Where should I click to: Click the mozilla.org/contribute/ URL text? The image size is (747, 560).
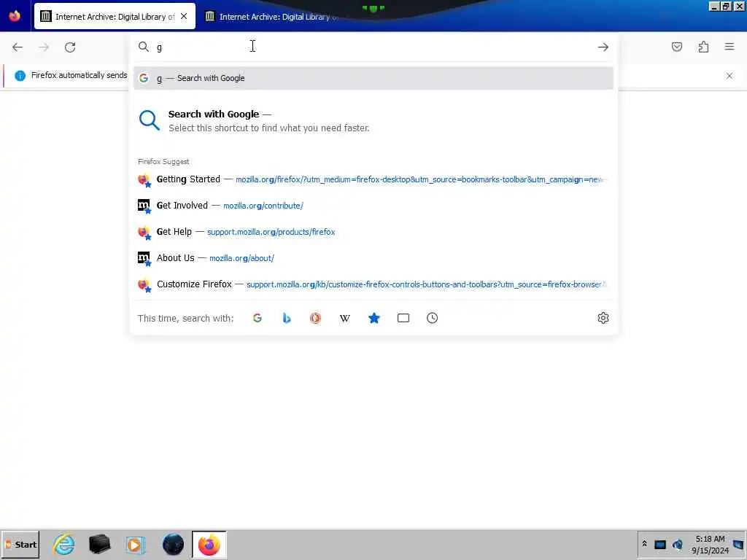point(263,206)
